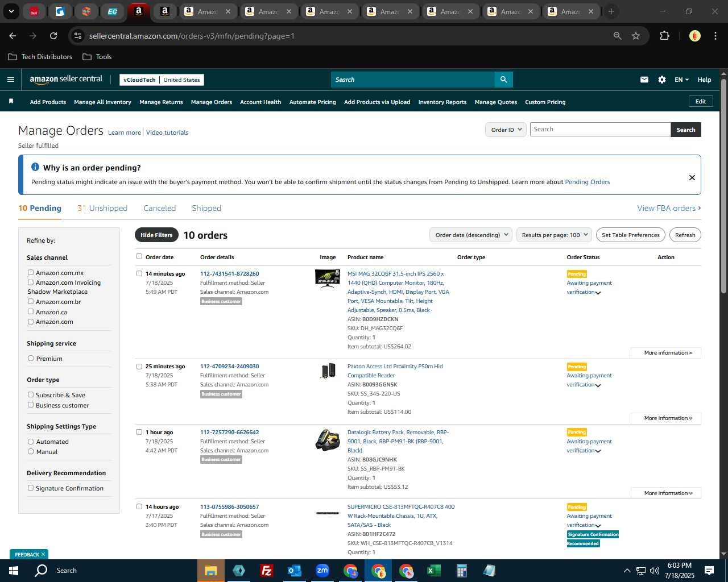
Task: Click the MSI monitor product thumbnail
Action: click(x=328, y=278)
